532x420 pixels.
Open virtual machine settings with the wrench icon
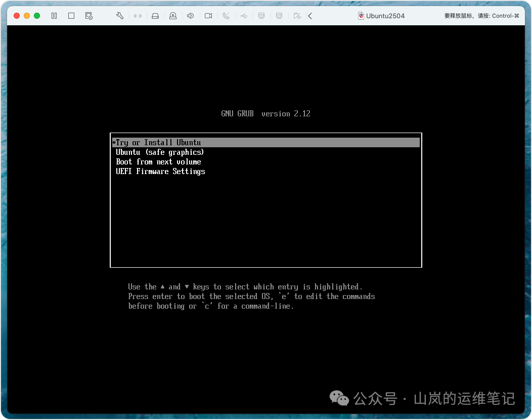click(119, 16)
